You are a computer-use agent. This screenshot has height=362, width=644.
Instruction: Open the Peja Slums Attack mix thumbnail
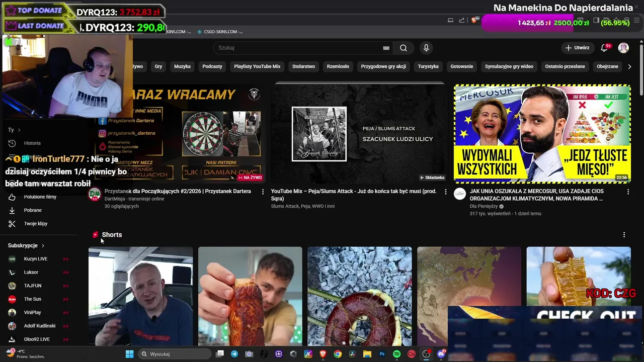tap(359, 133)
